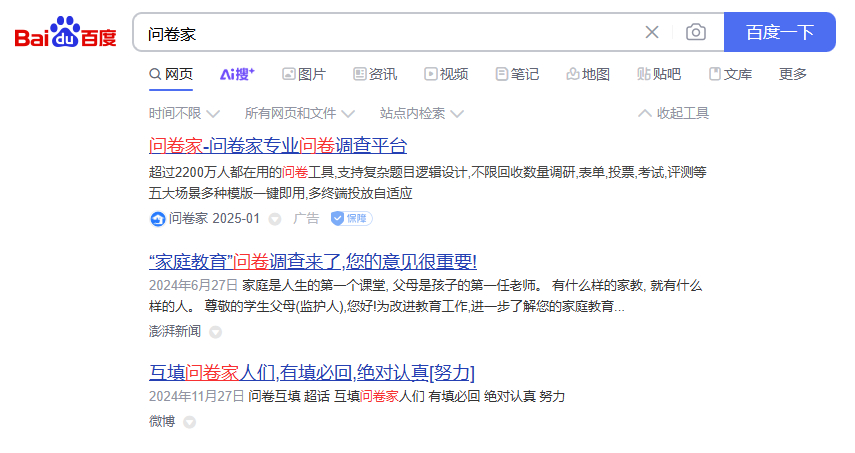Click the 问卷家 source logo icon
The width and height of the screenshot is (855, 453).
tap(158, 219)
